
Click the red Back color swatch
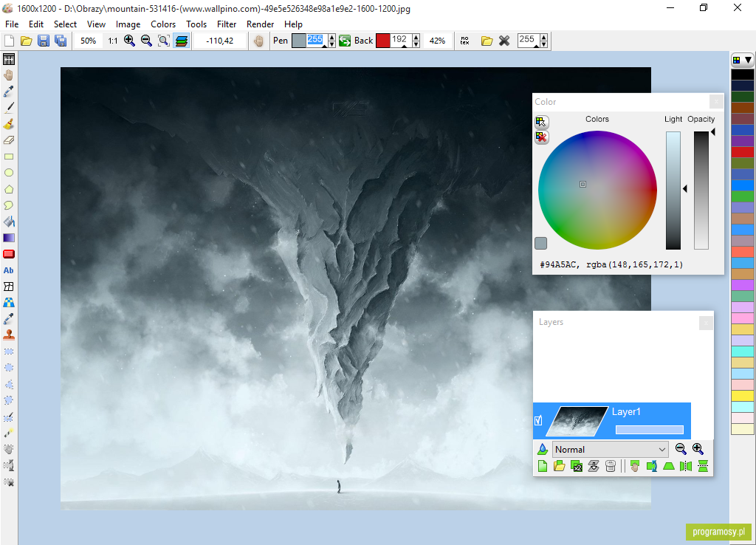pos(383,41)
